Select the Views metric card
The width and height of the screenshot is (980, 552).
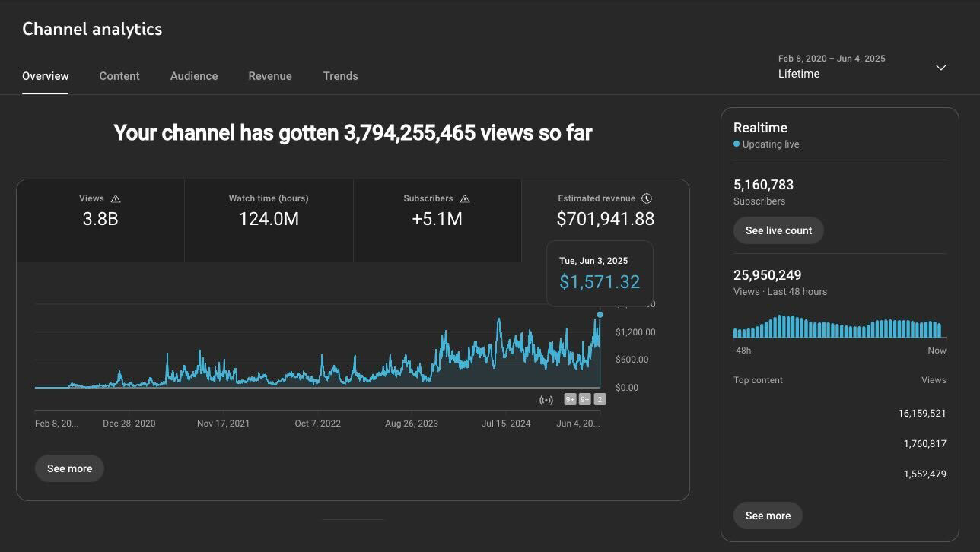(100, 220)
